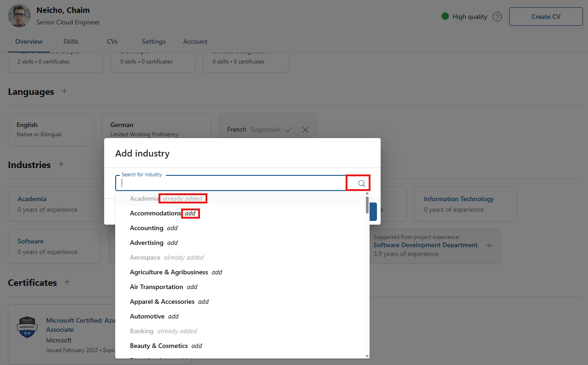Open the Microsoft Certified Azure certificate link
This screenshot has height=365, width=588.
click(x=80, y=325)
